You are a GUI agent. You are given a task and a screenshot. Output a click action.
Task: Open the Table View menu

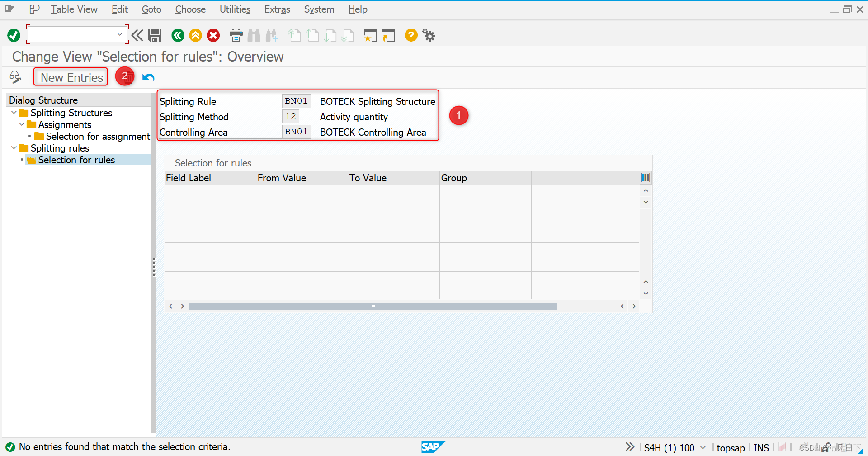pos(74,9)
